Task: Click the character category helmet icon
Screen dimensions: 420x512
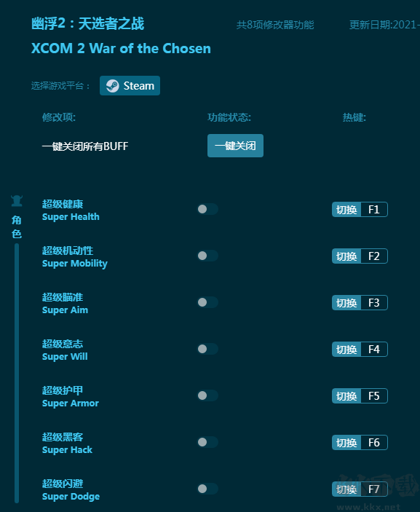Action: pos(17,201)
